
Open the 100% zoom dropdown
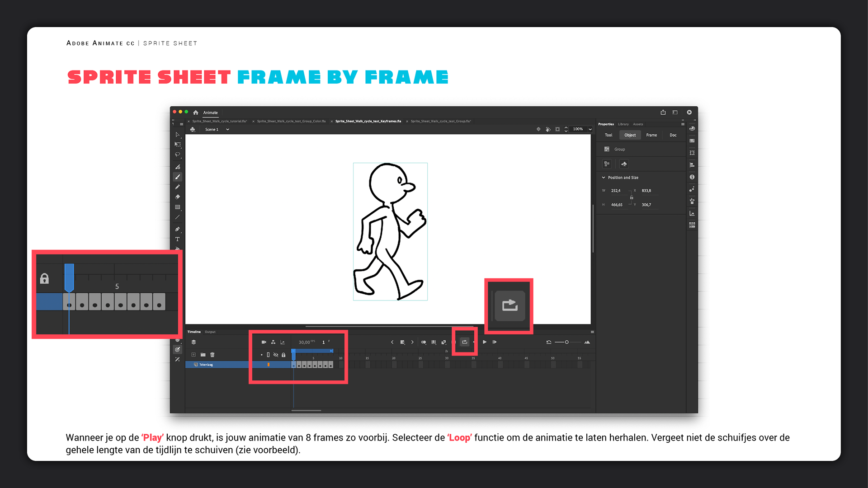[590, 129]
